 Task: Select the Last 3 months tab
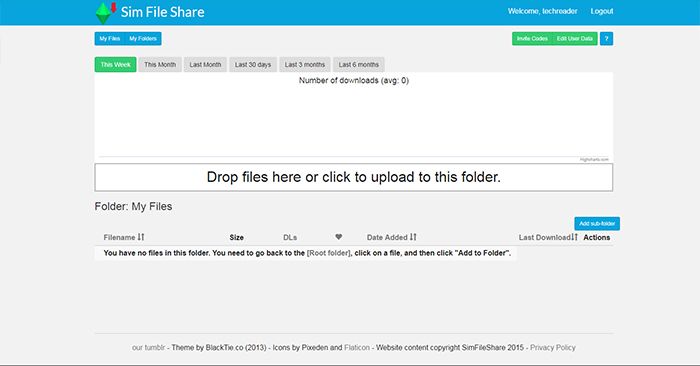click(x=305, y=65)
